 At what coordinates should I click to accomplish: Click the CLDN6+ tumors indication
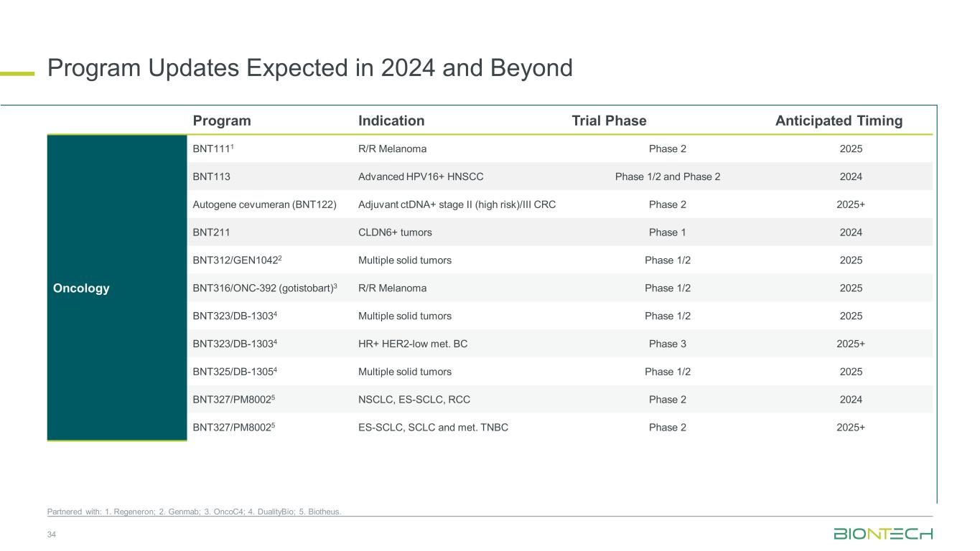tap(394, 232)
